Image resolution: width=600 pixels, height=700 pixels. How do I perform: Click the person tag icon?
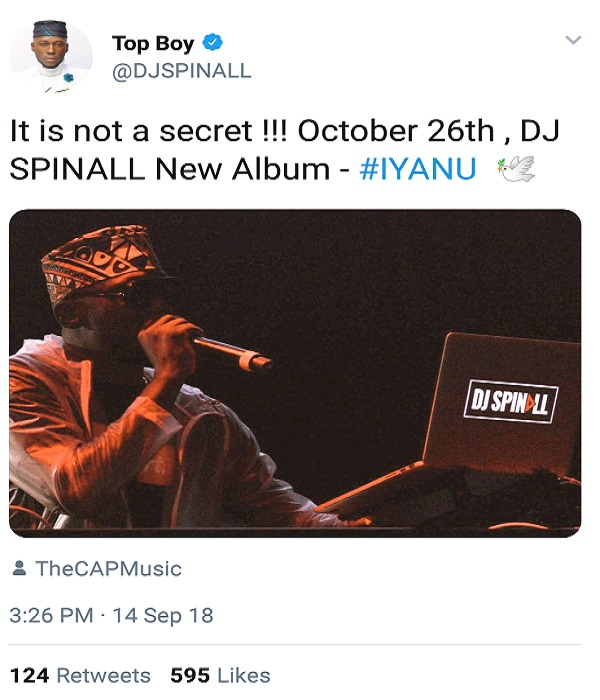click(19, 568)
